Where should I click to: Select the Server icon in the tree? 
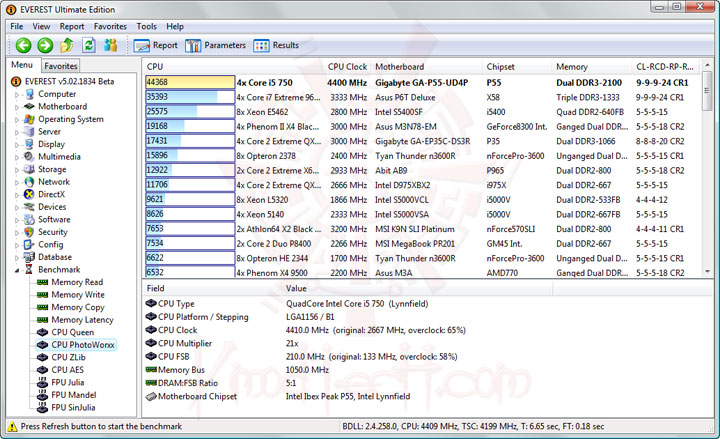tap(29, 131)
